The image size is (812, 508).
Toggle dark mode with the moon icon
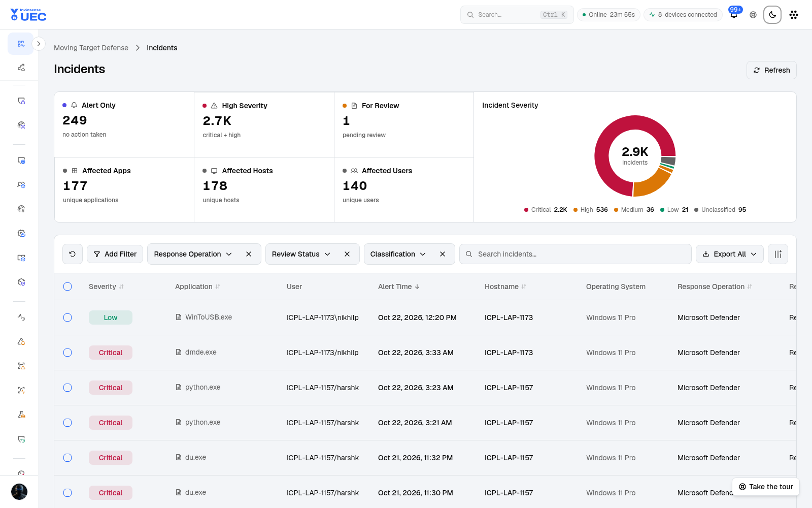(772, 15)
